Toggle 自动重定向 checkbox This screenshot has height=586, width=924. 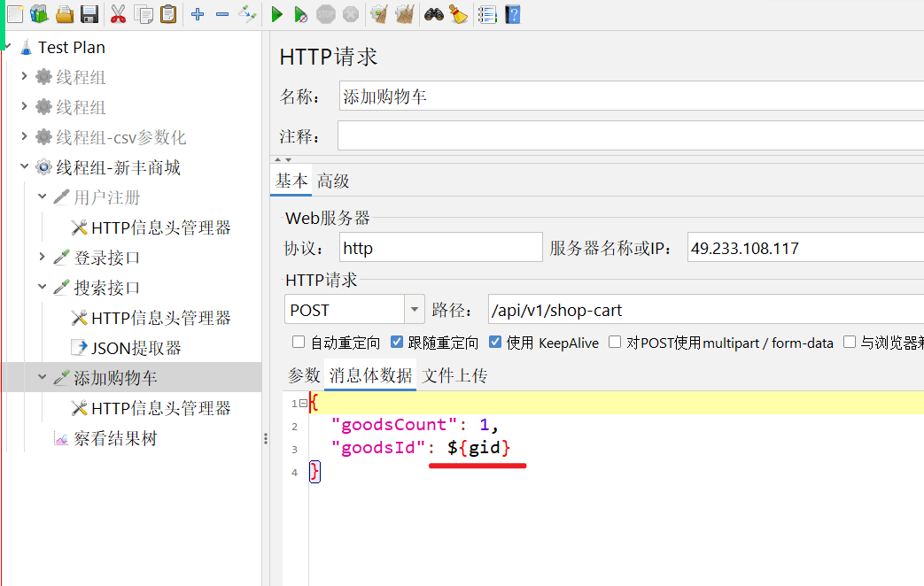[x=299, y=343]
